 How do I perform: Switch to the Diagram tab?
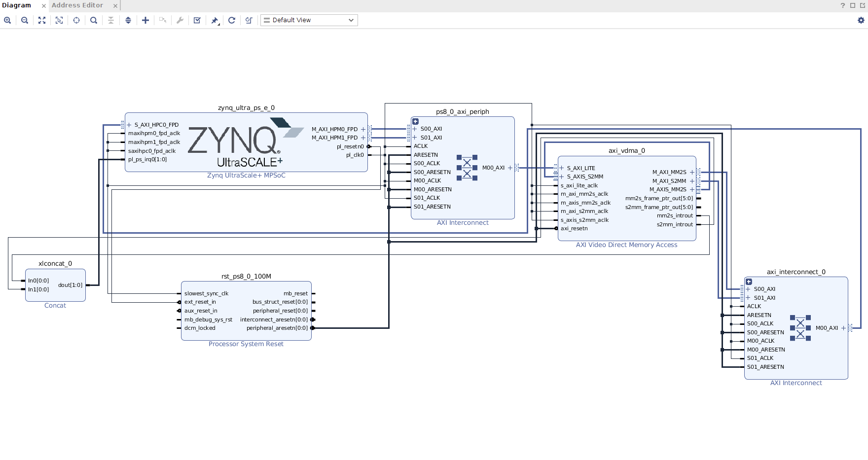pos(16,5)
